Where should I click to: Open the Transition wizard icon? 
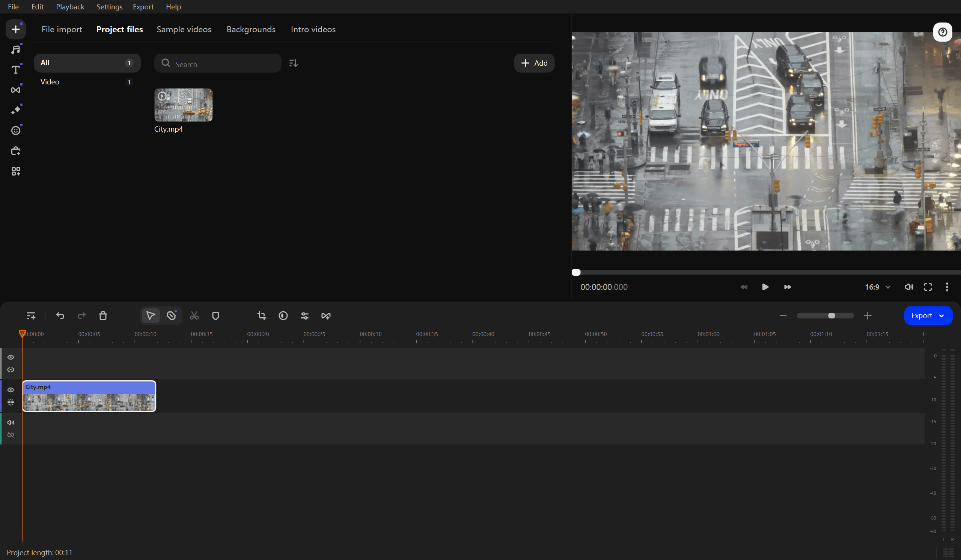point(326,315)
